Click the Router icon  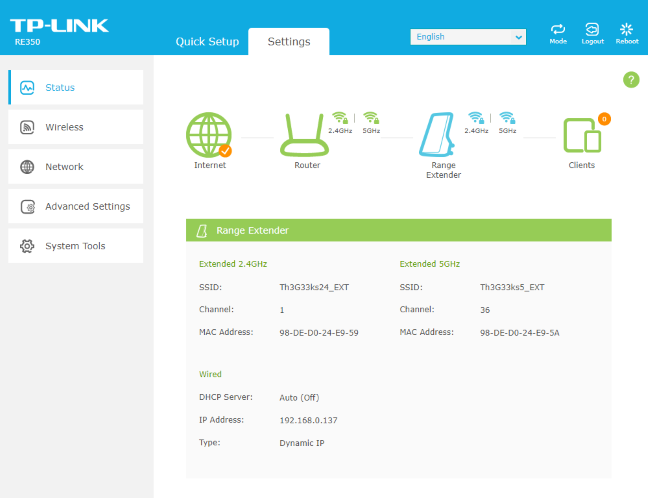click(305, 135)
